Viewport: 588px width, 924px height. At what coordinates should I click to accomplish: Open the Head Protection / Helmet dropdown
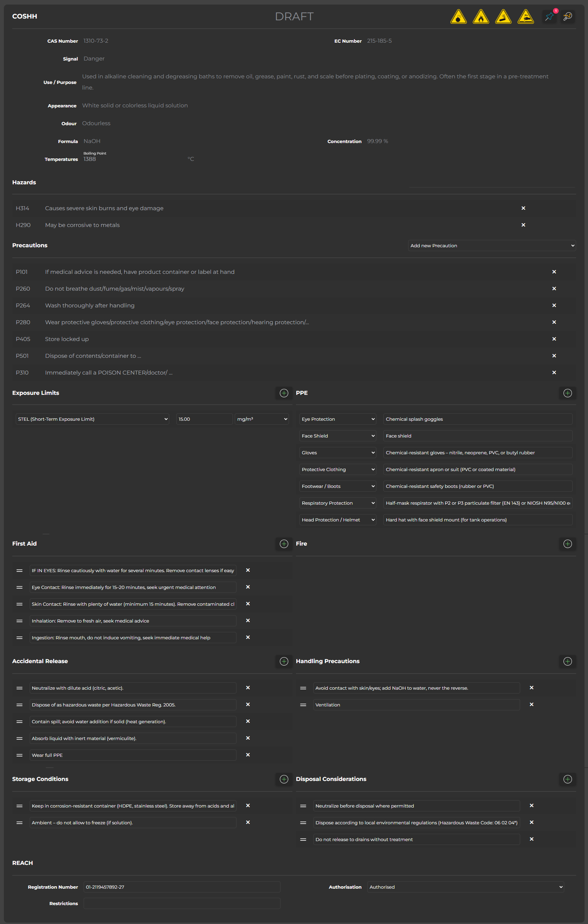(x=338, y=520)
